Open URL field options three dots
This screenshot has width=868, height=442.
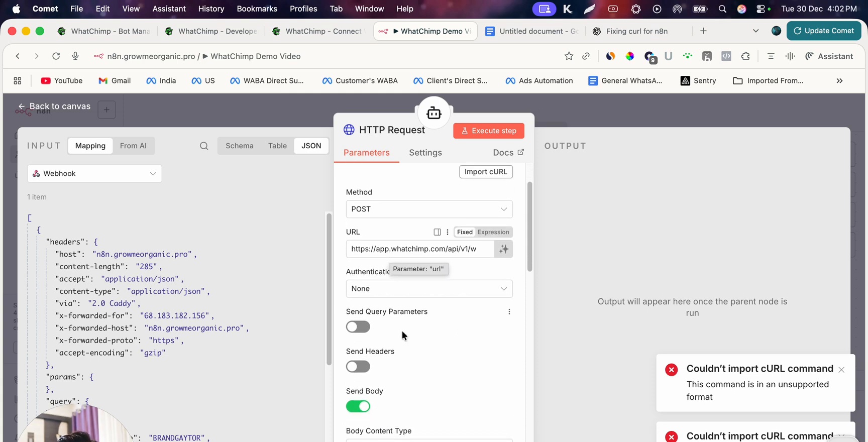click(x=448, y=232)
